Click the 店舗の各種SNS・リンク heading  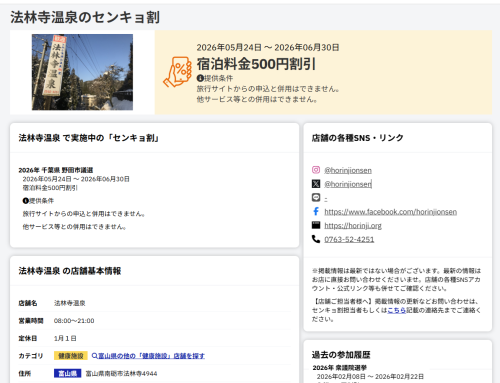tap(358, 138)
